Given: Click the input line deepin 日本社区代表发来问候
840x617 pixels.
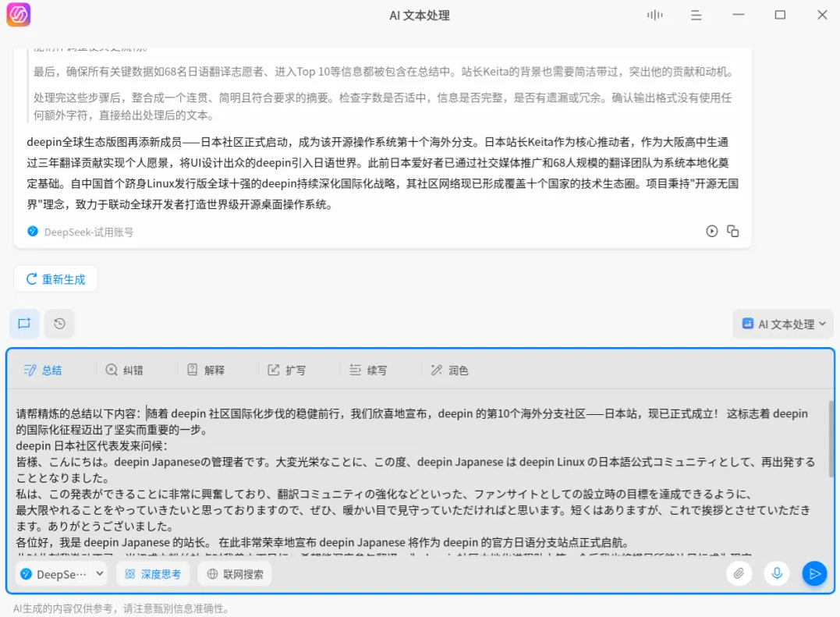Looking at the screenshot, I should pos(91,445).
